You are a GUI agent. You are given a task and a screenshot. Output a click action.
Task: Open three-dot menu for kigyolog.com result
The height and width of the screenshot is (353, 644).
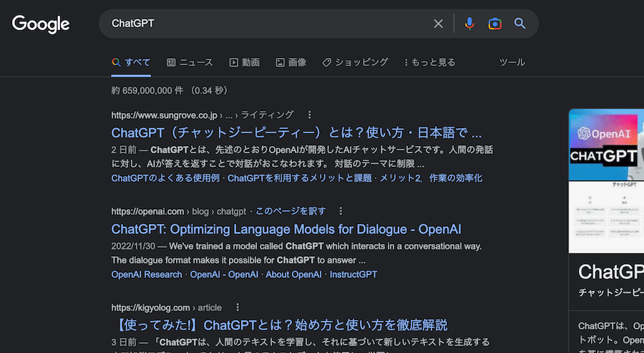point(238,307)
